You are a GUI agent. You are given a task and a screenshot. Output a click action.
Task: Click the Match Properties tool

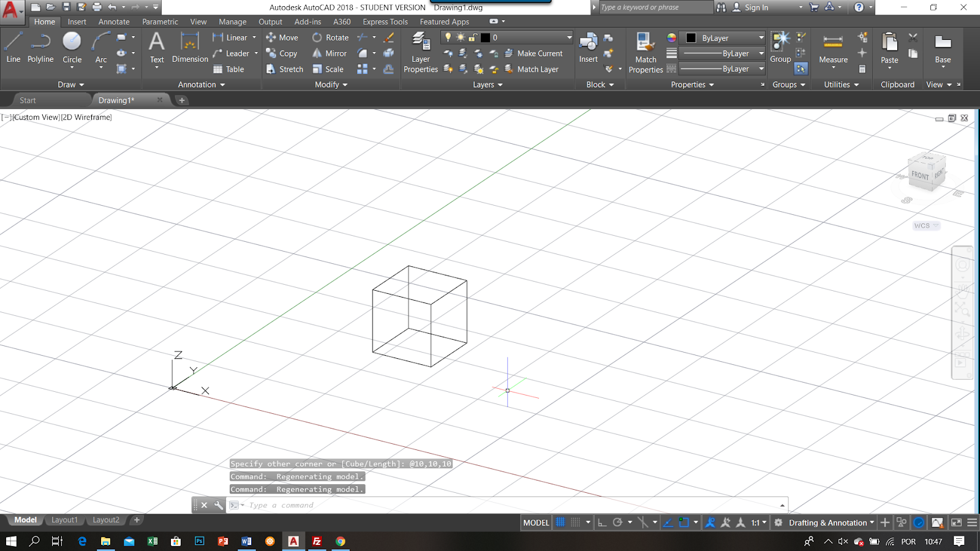pyautogui.click(x=646, y=53)
